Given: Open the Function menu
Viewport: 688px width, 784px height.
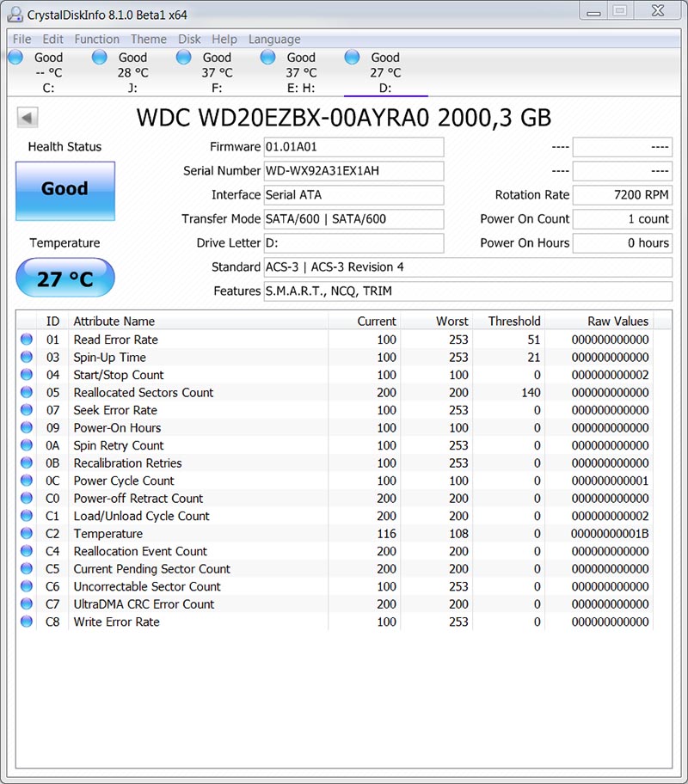Looking at the screenshot, I should 96,39.
